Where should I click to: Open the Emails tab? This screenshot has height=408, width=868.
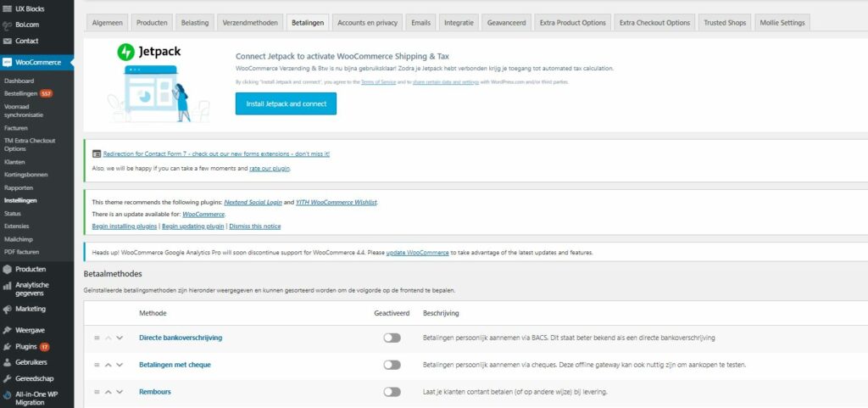point(421,23)
